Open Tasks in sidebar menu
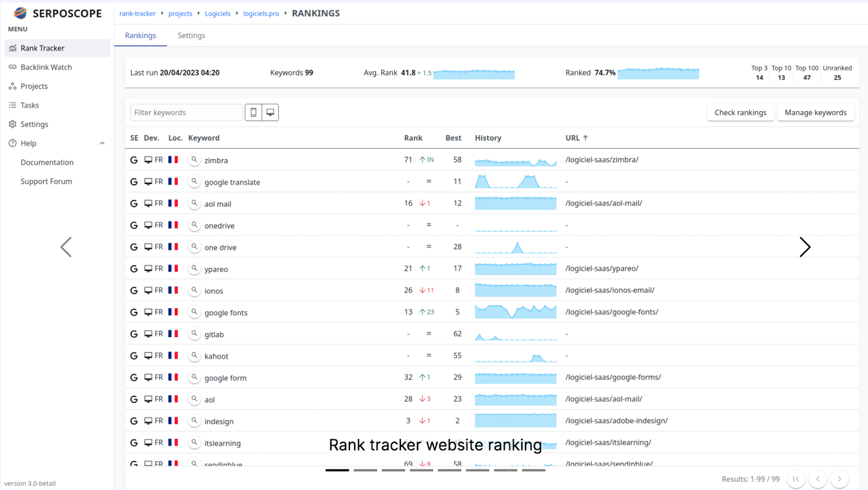Viewport: 868px width, 490px height. click(x=57, y=105)
